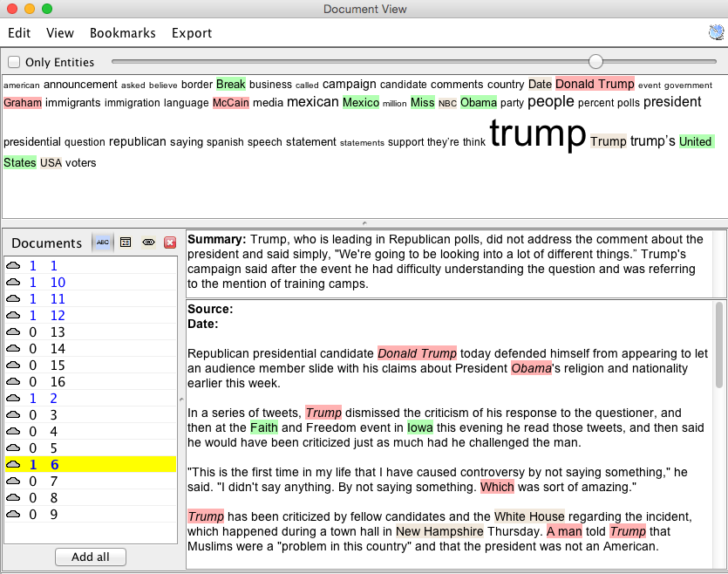Collapse the word cloud pane via divider arrow

pos(364,223)
